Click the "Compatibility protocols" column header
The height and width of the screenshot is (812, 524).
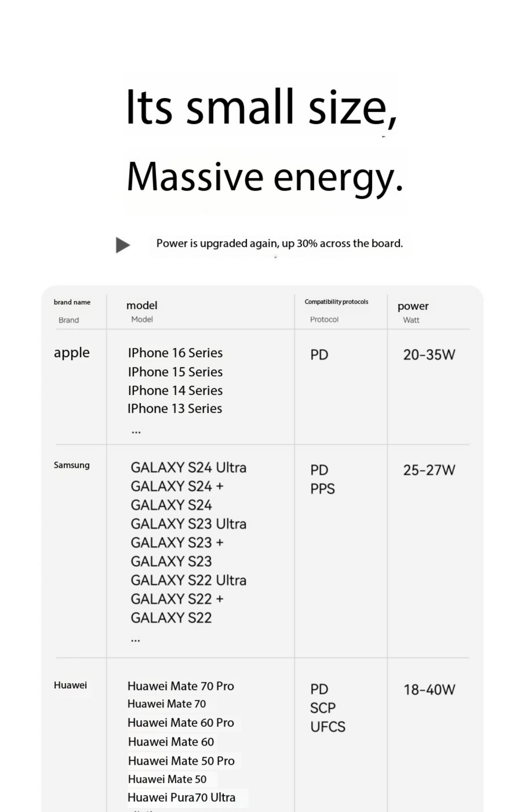tap(336, 302)
